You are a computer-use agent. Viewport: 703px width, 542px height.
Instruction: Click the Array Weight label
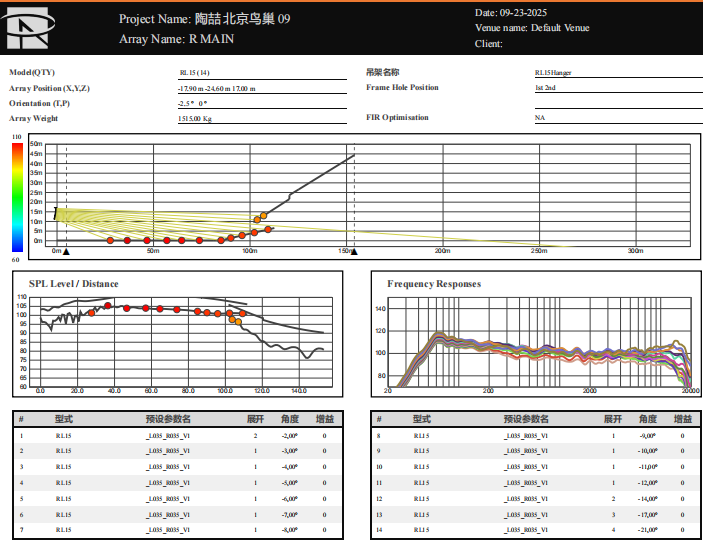34,118
